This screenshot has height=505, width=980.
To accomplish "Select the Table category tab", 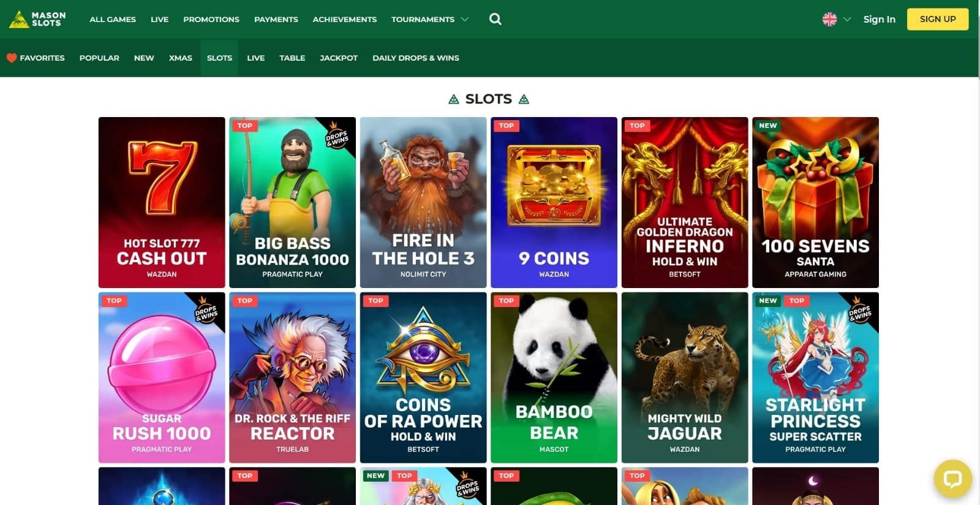I will pos(292,58).
